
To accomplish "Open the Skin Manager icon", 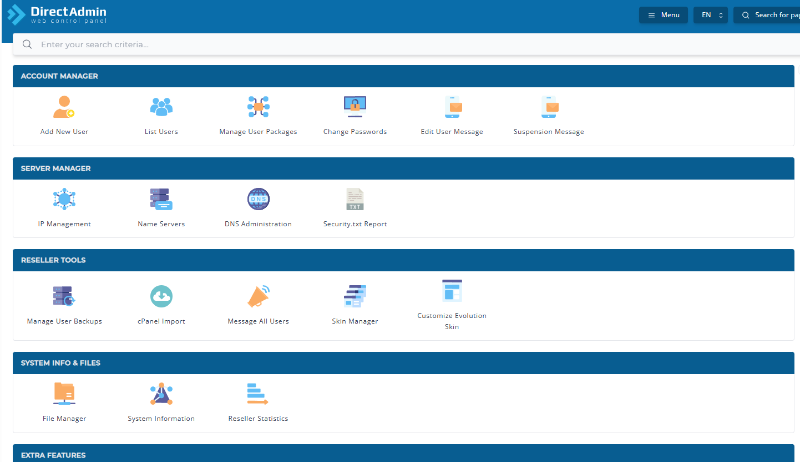I will [355, 296].
